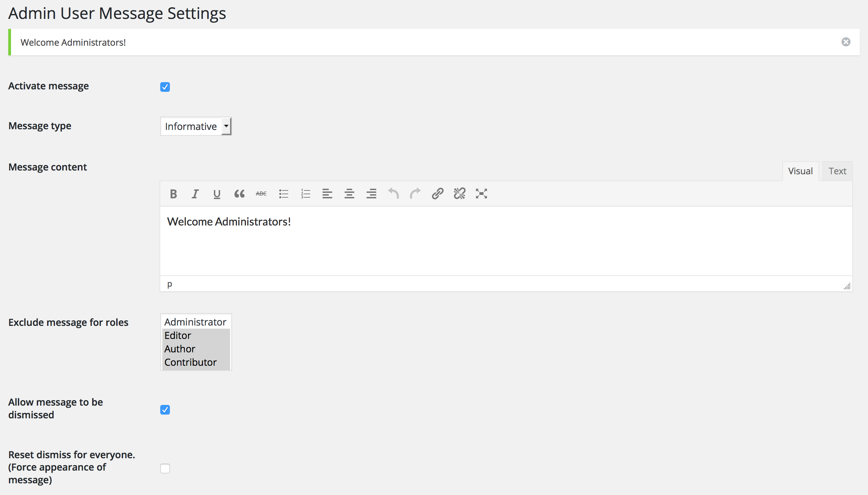Switch to Visual editor tab
868x495 pixels.
pyautogui.click(x=800, y=172)
